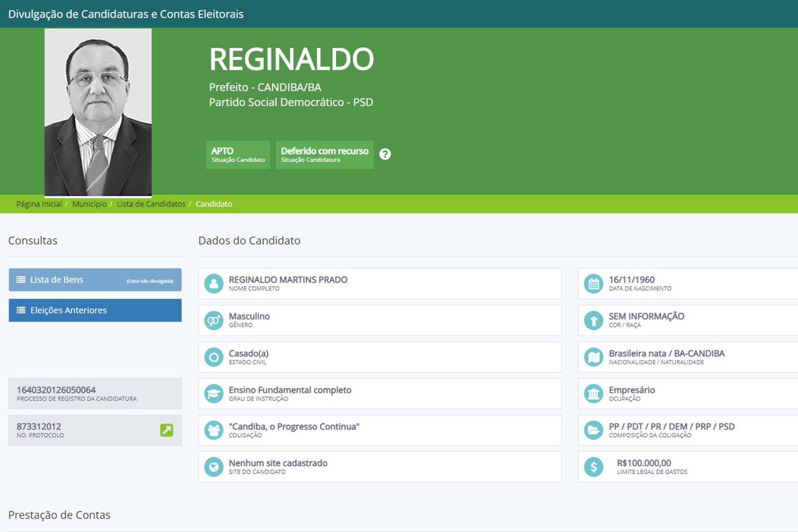Click the APTO candidate status badge

pyautogui.click(x=238, y=155)
